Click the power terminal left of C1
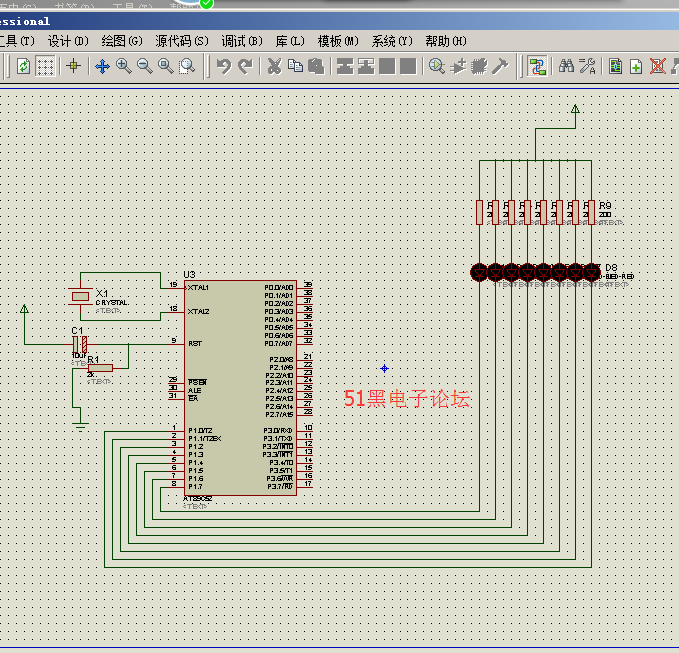Viewport: 679px width, 653px height. [x=24, y=311]
